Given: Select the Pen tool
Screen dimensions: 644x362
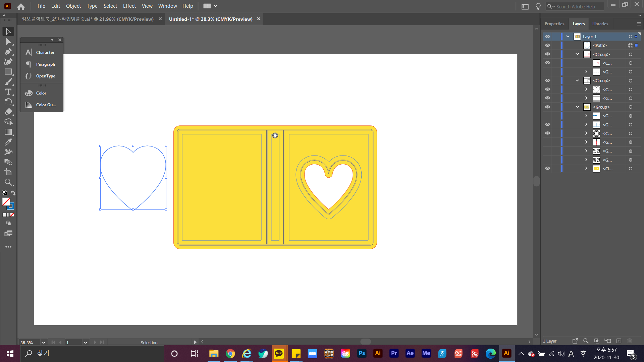Looking at the screenshot, I should pos(8,52).
